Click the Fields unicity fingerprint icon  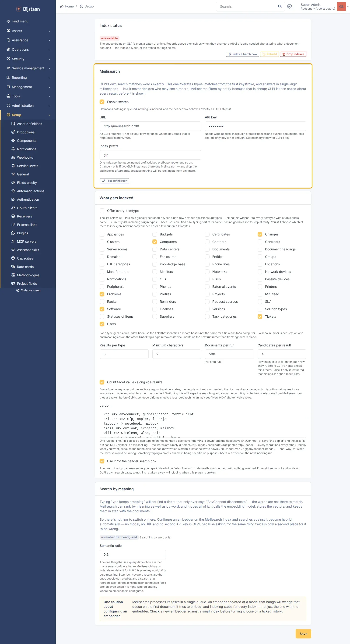(13, 183)
